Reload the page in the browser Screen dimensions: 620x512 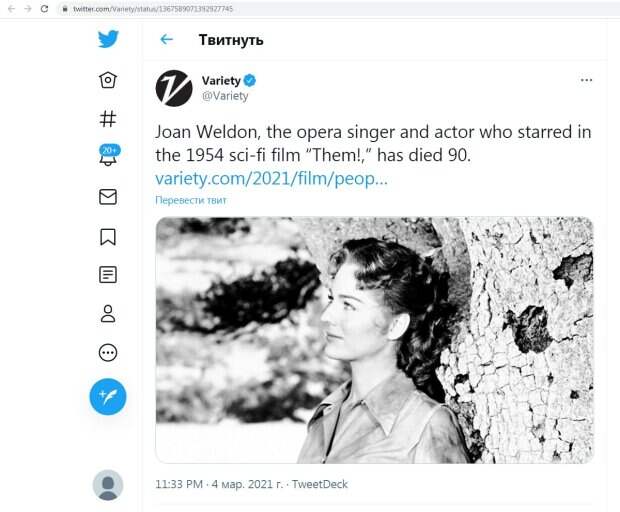pos(44,8)
